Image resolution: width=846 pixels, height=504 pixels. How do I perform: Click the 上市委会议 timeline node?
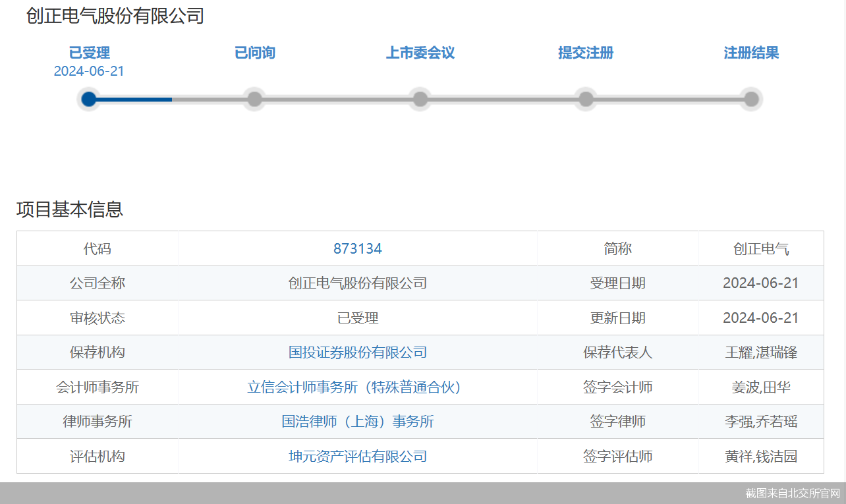coord(420,99)
